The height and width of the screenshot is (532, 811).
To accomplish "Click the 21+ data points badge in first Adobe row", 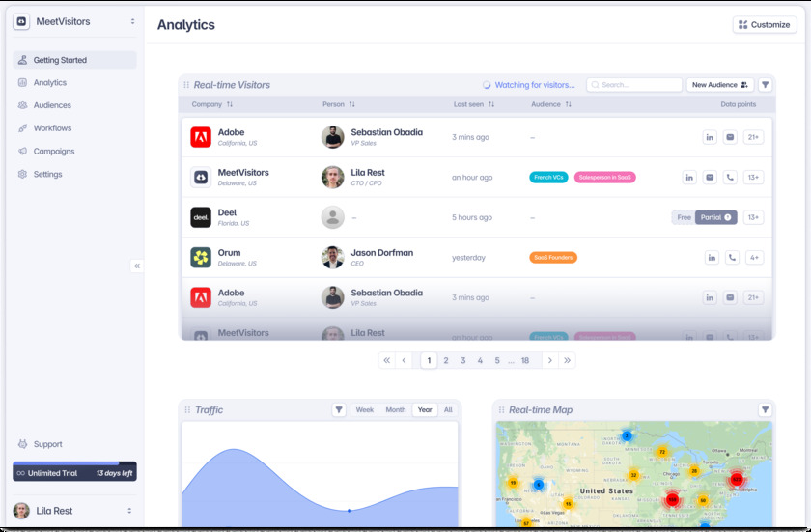I will [x=753, y=137].
